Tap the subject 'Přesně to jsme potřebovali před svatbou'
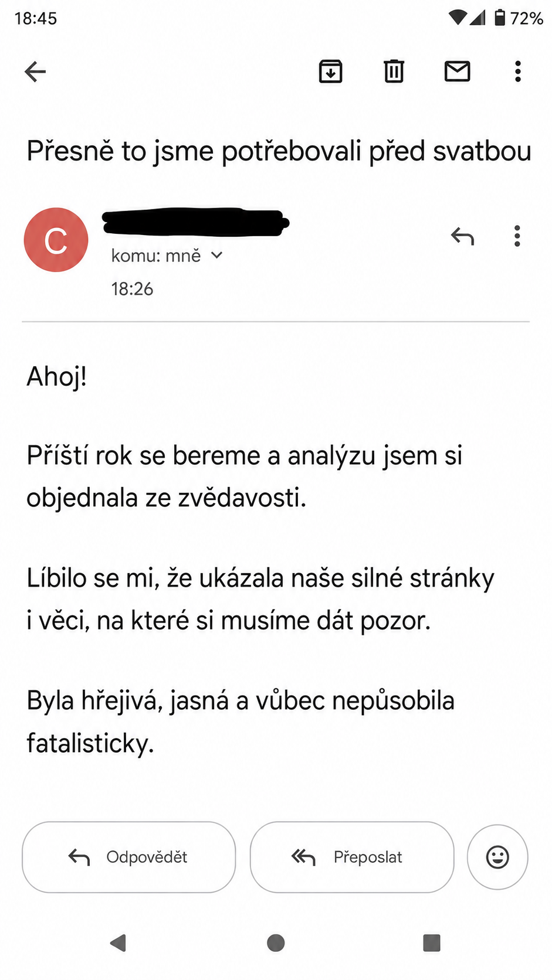 coord(279,151)
